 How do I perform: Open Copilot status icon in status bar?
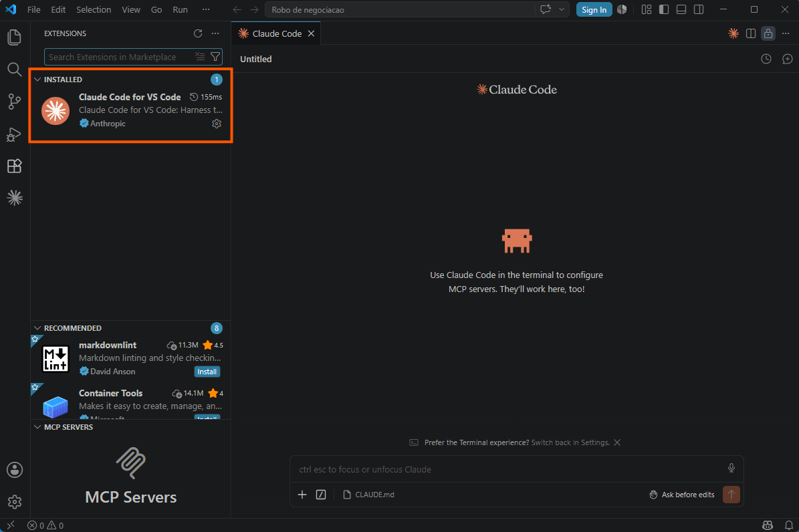coord(768,525)
